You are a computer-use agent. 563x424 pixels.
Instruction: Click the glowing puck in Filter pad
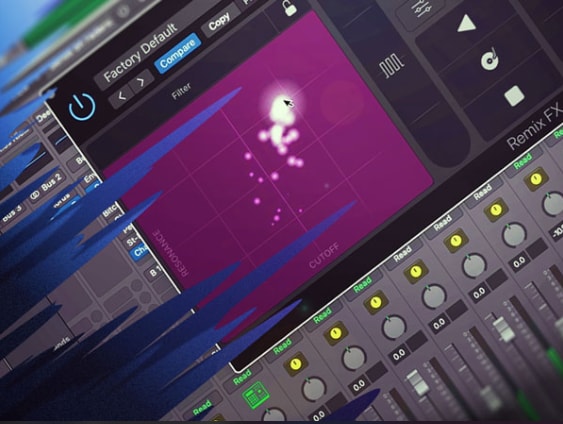(281, 104)
